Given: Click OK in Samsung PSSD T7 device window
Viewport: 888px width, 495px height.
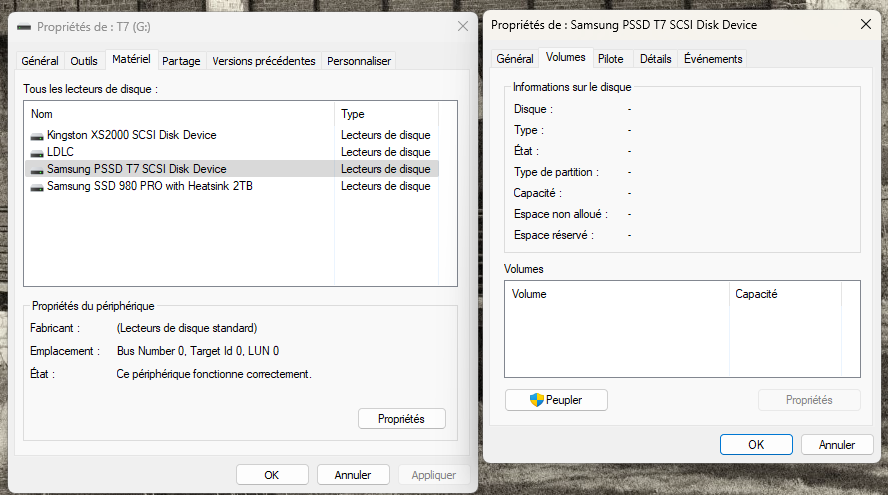Looking at the screenshot, I should click(x=756, y=445).
